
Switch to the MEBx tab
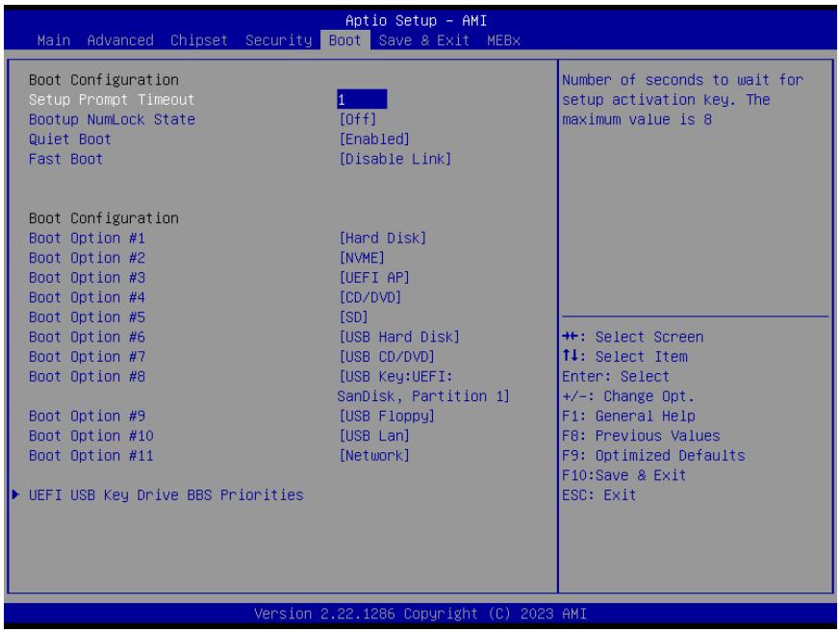(x=503, y=40)
